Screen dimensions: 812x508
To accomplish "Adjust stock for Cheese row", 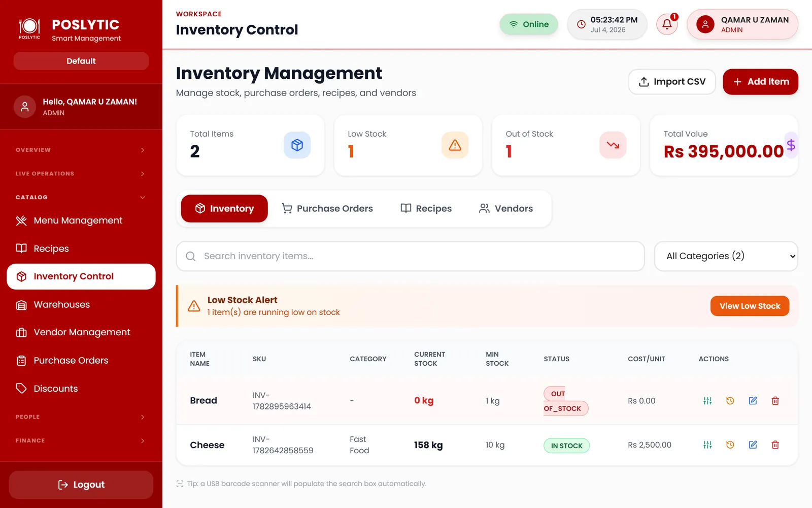I will (x=707, y=445).
